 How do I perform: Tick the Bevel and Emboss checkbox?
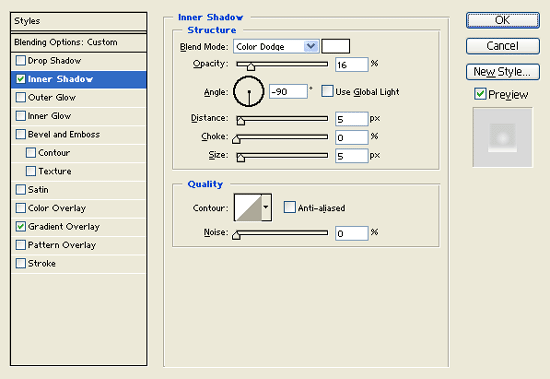[x=21, y=134]
